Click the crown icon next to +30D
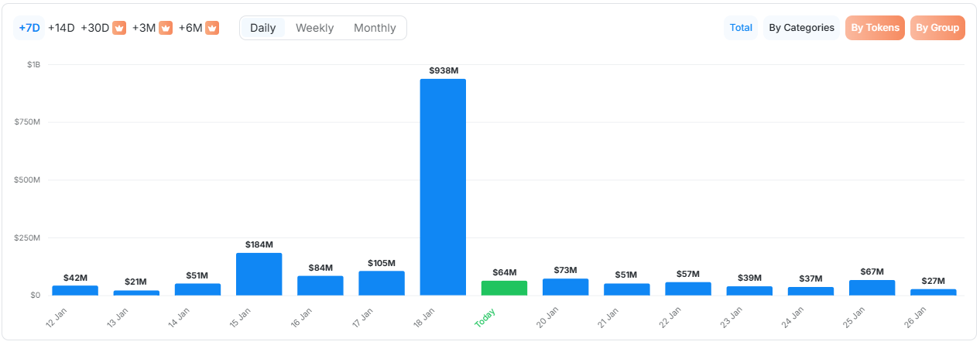Screen dimensions: 980x345 pos(119,28)
